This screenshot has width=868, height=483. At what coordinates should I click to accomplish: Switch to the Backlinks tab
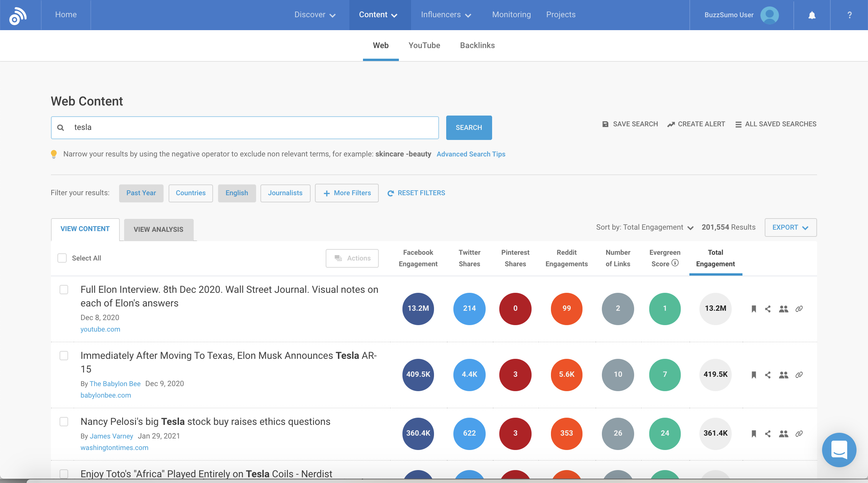pyautogui.click(x=477, y=45)
